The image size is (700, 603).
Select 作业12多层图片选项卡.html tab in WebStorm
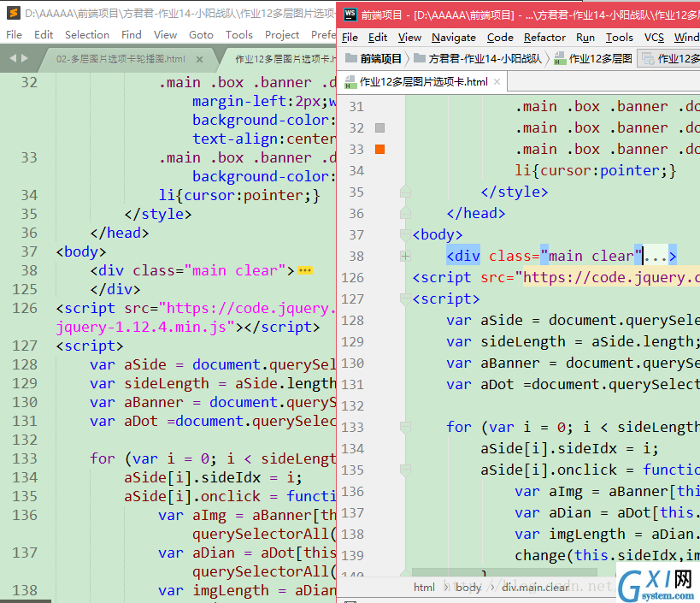(x=424, y=82)
